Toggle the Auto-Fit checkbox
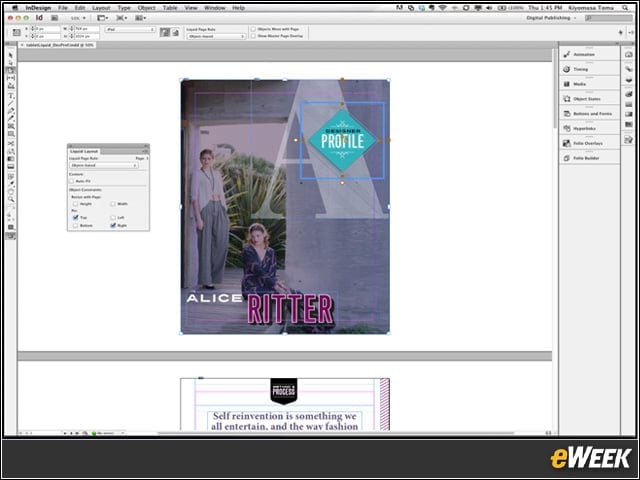The height and width of the screenshot is (480, 640). [72, 181]
